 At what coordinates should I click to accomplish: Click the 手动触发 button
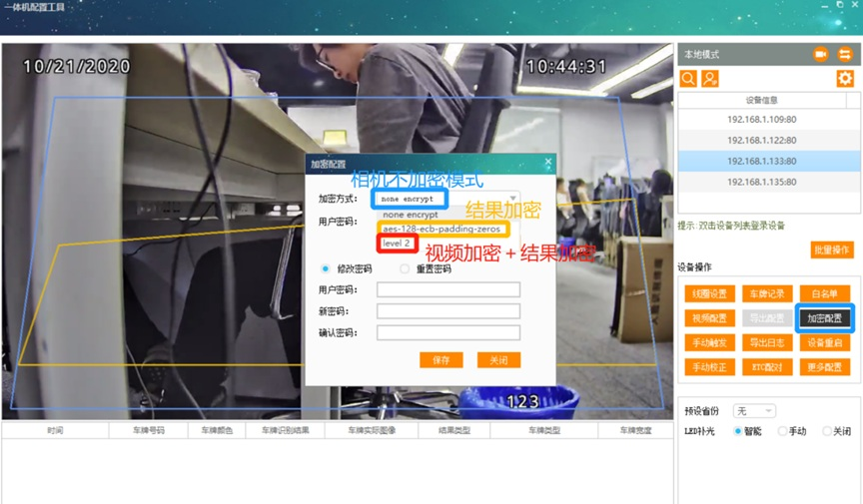709,342
